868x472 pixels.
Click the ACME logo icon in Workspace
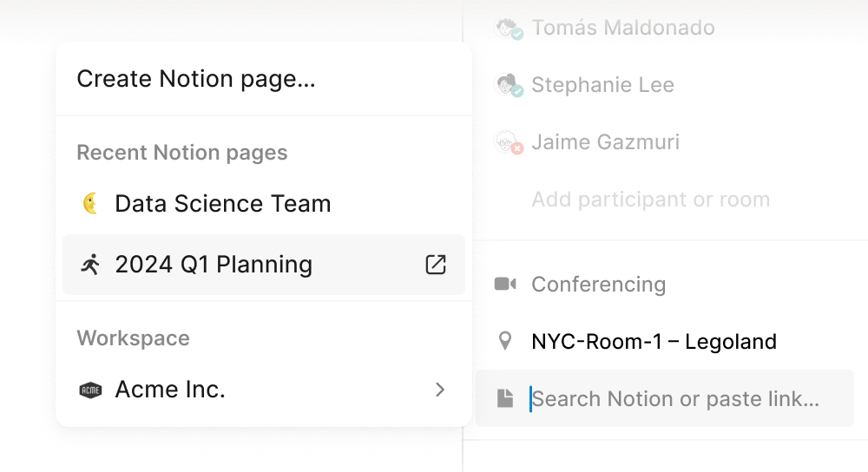(90, 390)
